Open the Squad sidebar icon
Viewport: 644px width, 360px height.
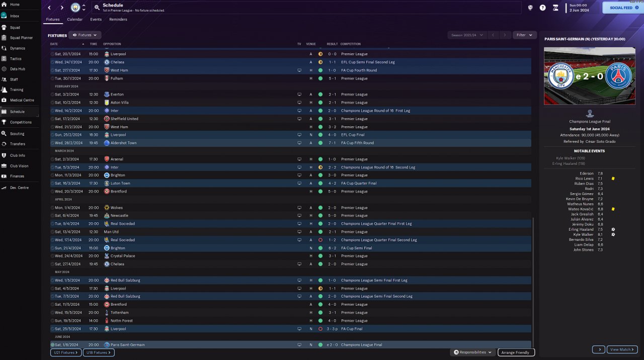tap(5, 28)
